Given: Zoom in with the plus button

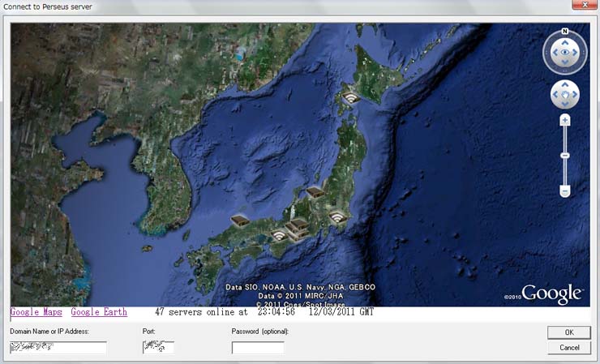Looking at the screenshot, I should (x=565, y=121).
